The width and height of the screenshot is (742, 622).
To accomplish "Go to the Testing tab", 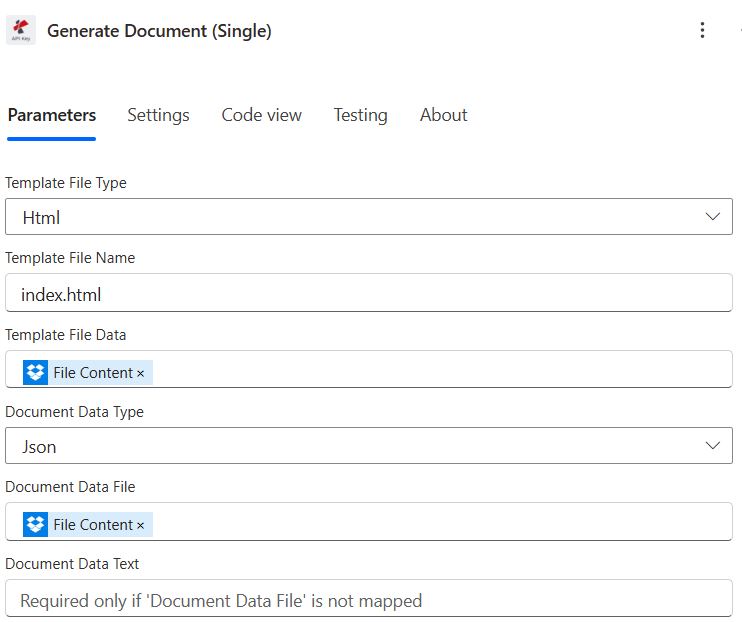I will coord(360,115).
